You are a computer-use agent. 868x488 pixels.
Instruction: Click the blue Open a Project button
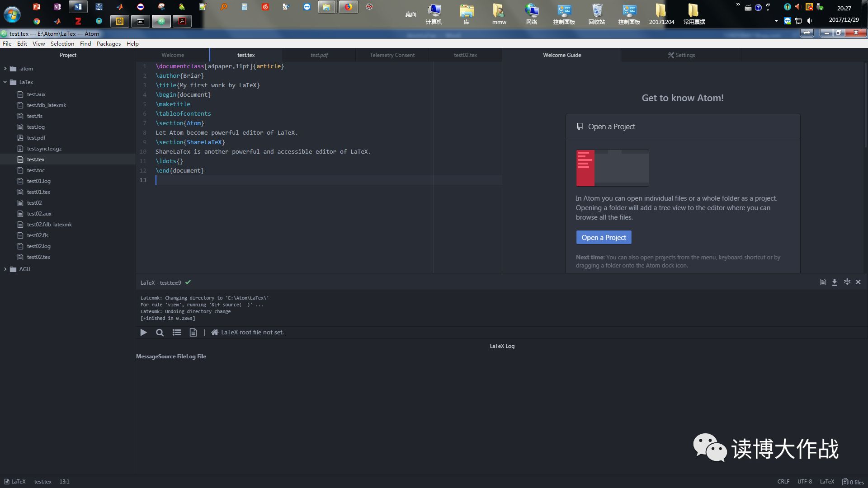coord(604,238)
